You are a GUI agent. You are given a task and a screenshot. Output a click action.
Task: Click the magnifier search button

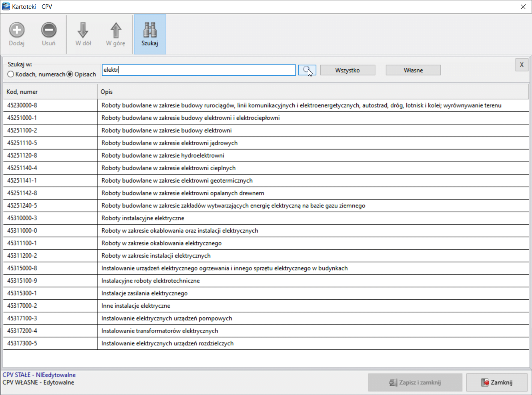pos(307,70)
